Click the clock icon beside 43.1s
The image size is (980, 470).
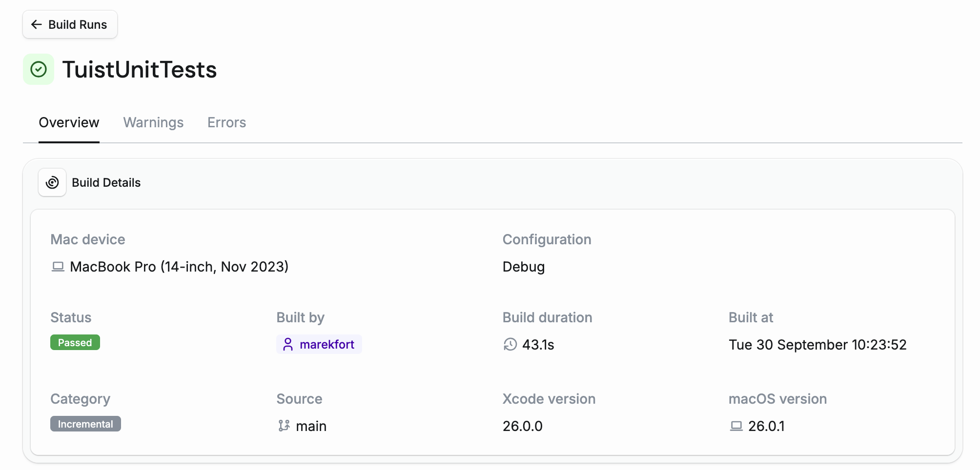pos(510,345)
